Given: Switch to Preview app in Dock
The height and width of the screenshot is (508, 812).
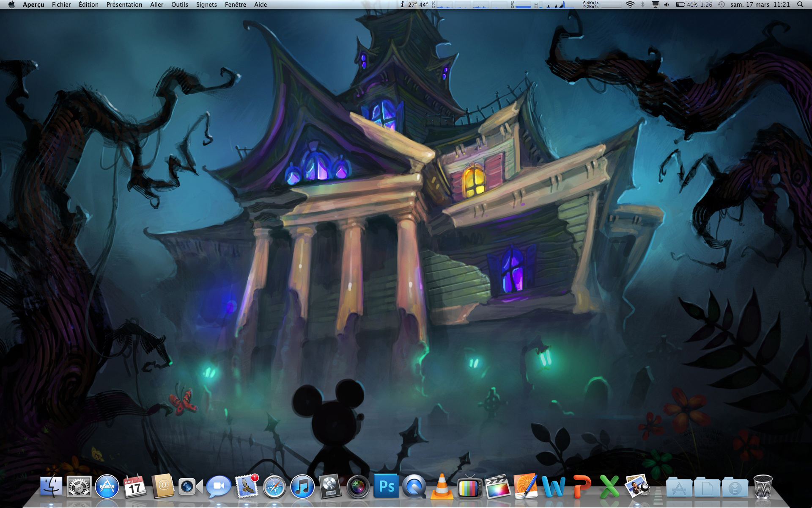Looking at the screenshot, I should pos(637,486).
